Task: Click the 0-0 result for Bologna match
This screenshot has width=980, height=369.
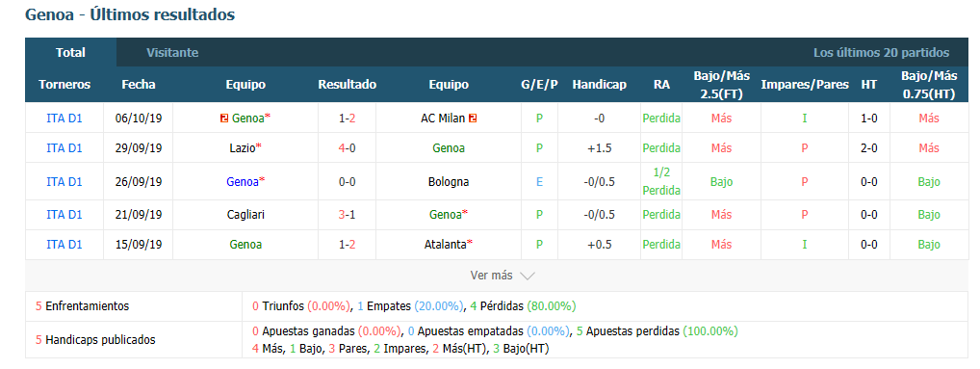Action: (347, 182)
